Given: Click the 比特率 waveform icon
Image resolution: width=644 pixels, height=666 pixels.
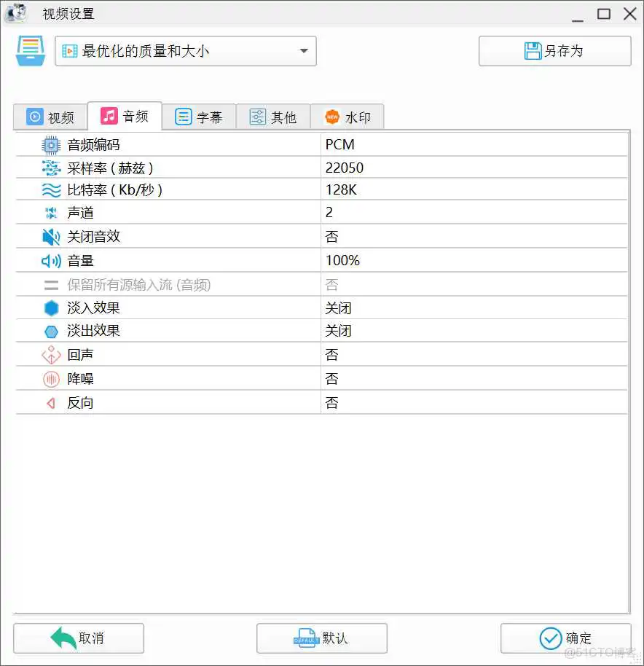Looking at the screenshot, I should pos(50,190).
